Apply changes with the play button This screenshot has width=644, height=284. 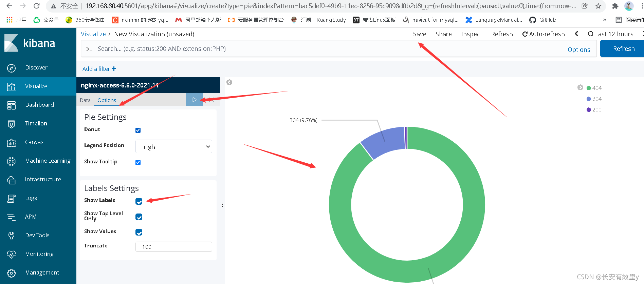click(x=194, y=100)
